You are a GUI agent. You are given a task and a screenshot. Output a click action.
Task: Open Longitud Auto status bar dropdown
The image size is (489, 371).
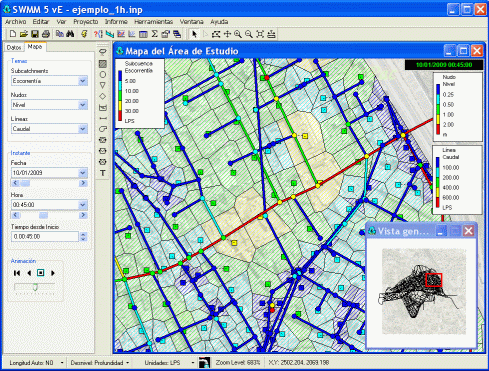coord(62,363)
